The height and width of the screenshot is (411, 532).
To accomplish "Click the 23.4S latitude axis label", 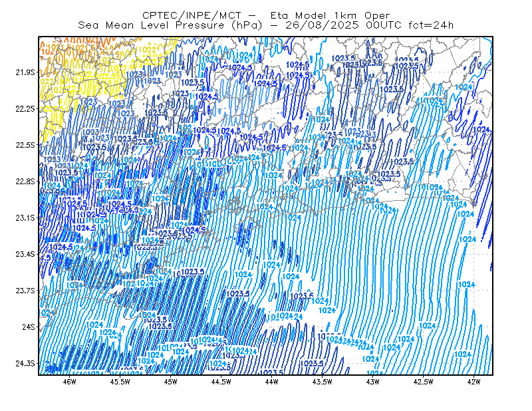I will pos(25,254).
